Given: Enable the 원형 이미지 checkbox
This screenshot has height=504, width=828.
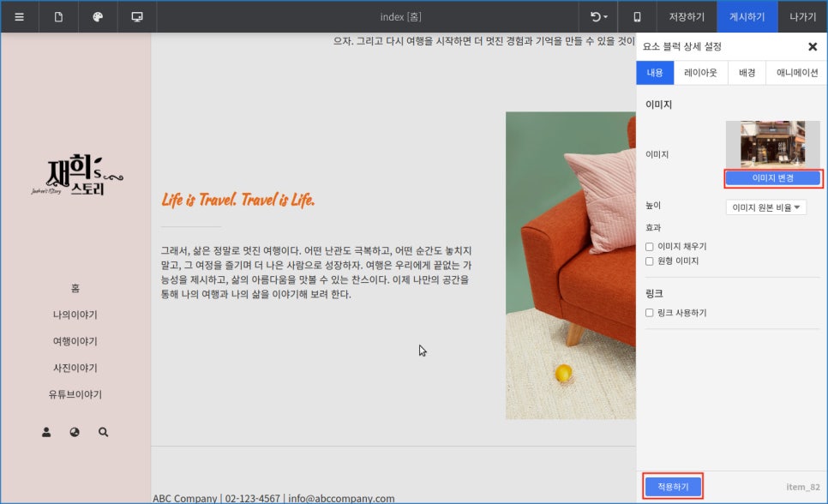Looking at the screenshot, I should [x=650, y=261].
